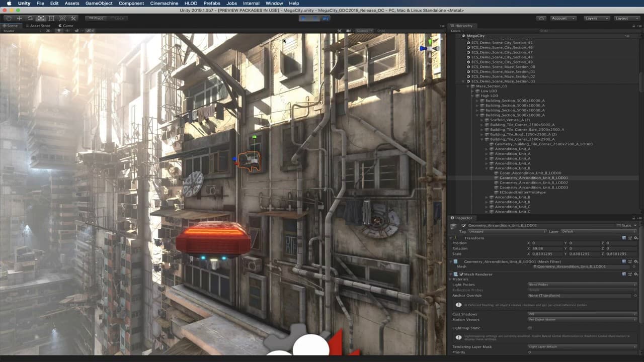Screen dimensions: 644x362
Task: Click the Anchor Override object picker circle
Action: pyautogui.click(x=635, y=296)
